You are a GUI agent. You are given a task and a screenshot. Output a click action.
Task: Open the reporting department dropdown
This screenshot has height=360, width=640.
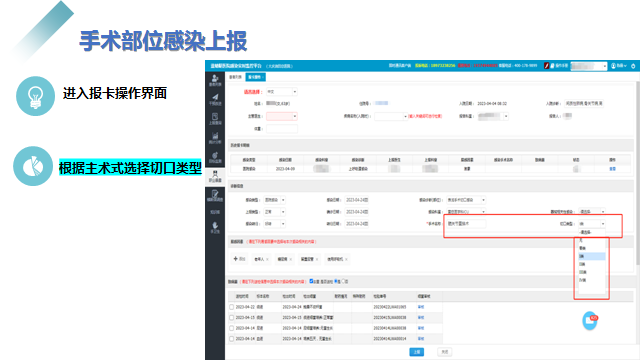[493, 116]
